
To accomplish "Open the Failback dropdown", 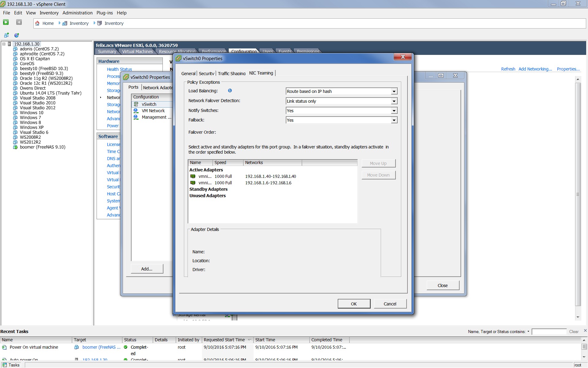I will tap(394, 120).
